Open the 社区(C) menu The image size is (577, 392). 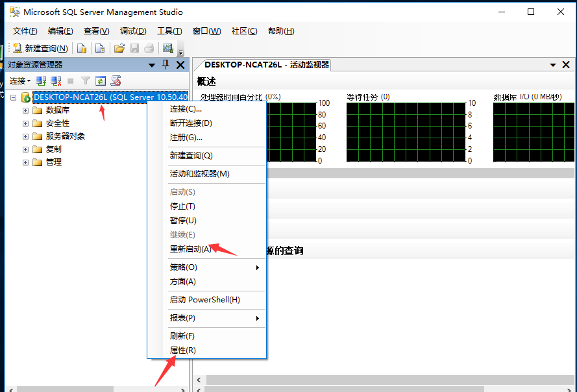(x=244, y=31)
